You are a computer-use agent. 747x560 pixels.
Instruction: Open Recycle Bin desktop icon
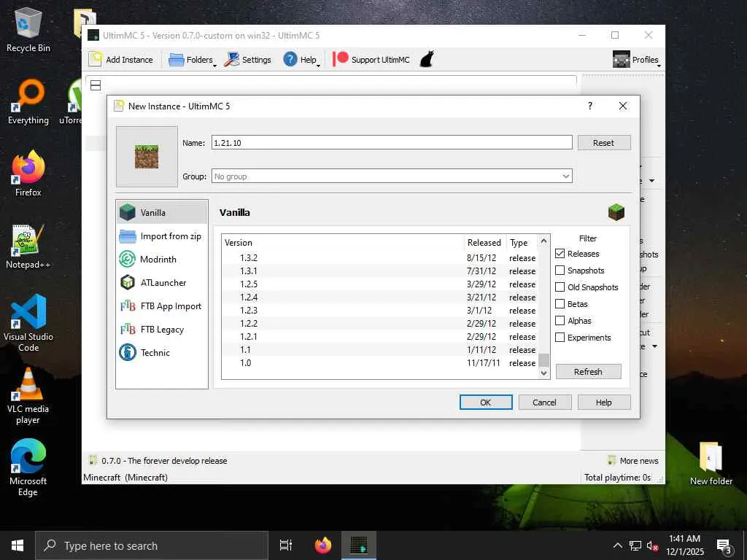28,31
